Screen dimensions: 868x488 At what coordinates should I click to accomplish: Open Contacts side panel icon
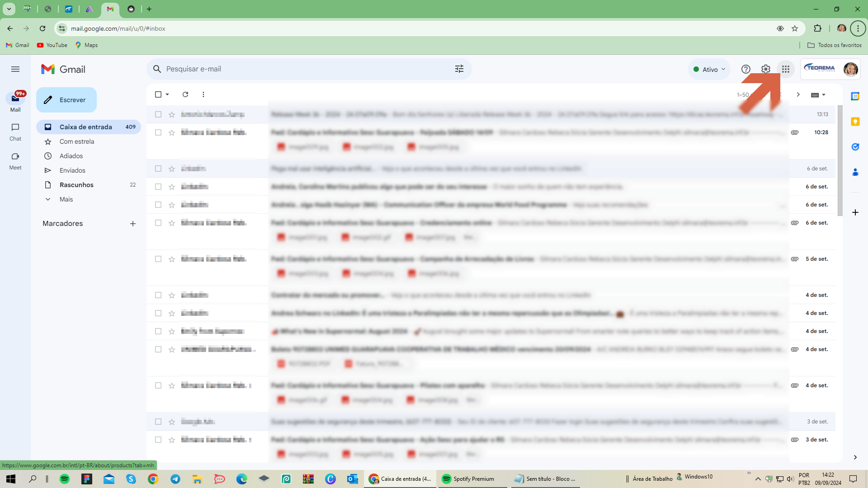(x=855, y=172)
